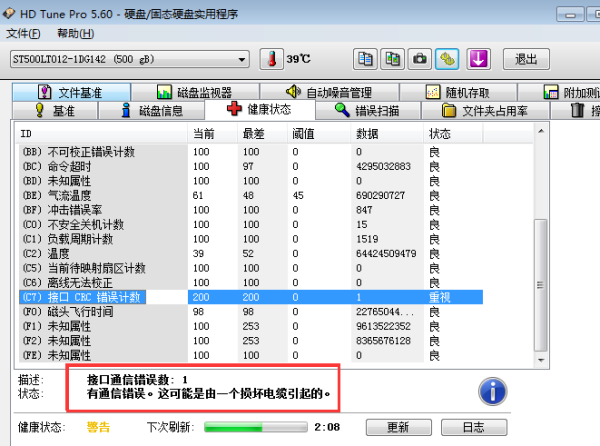Select the 健康状态 tab
600x446 pixels.
(260, 110)
